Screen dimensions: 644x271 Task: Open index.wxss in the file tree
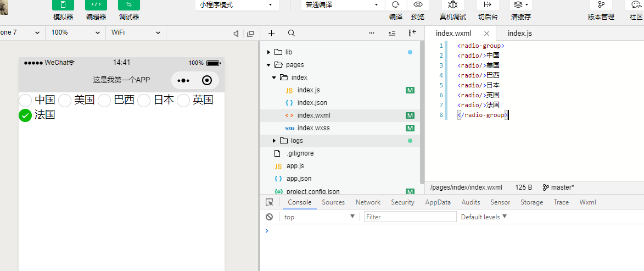click(313, 128)
